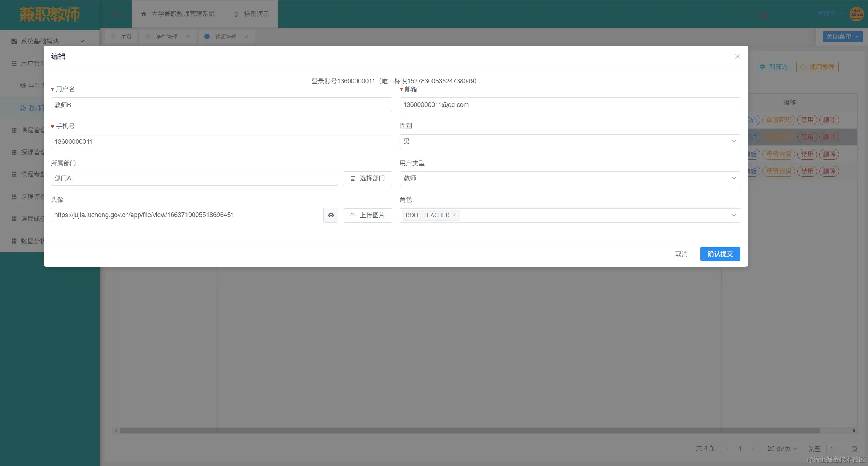Click the Java avatar in header

[856, 14]
